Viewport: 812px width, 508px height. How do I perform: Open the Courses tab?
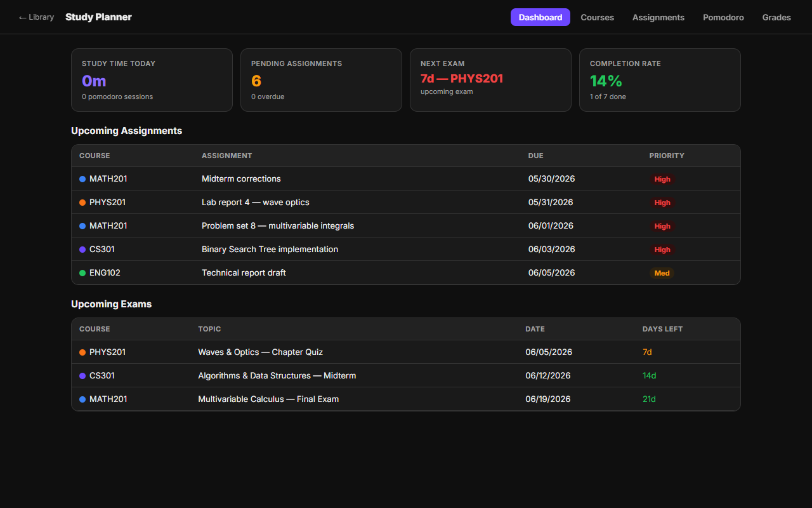tap(597, 17)
